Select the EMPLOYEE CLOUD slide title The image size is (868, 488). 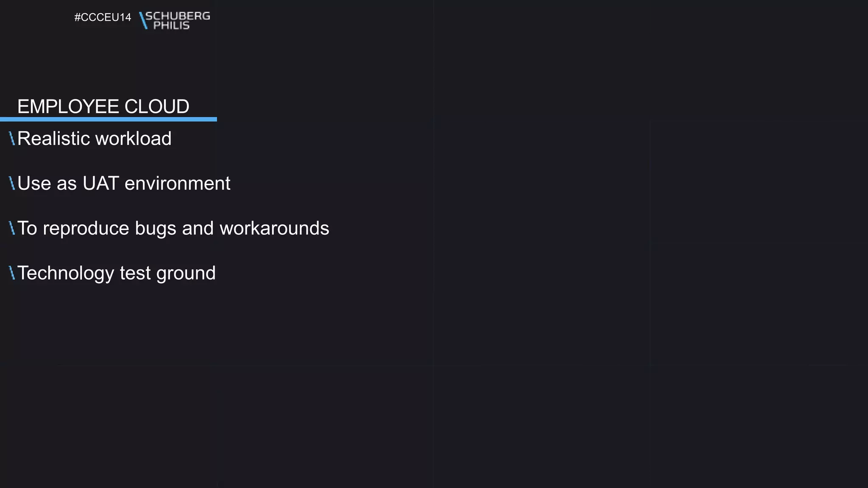point(103,106)
